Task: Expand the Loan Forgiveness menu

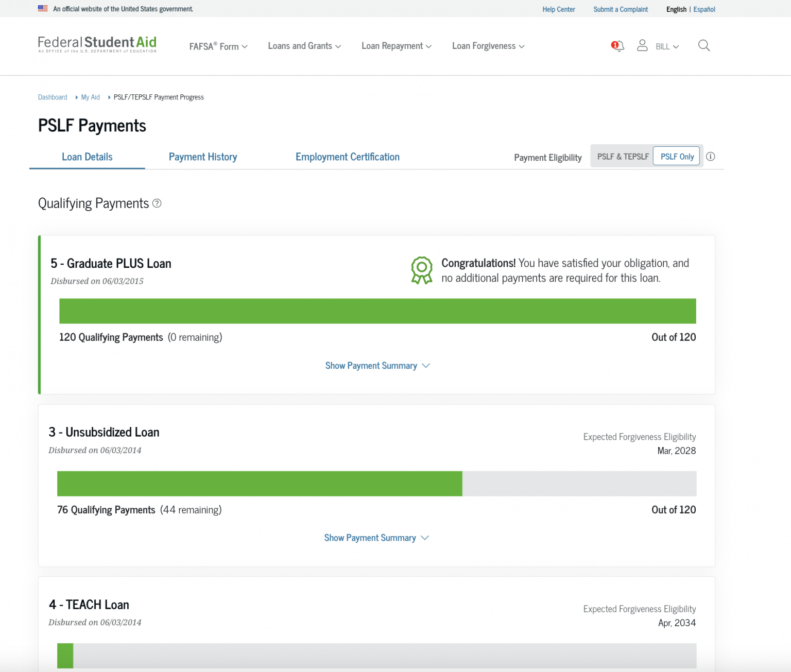Action: [x=487, y=46]
